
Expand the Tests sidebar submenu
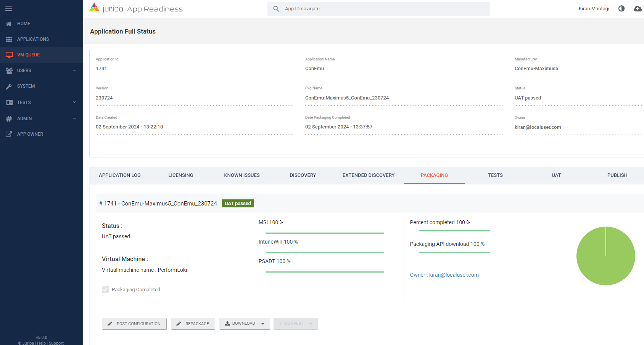coord(74,102)
